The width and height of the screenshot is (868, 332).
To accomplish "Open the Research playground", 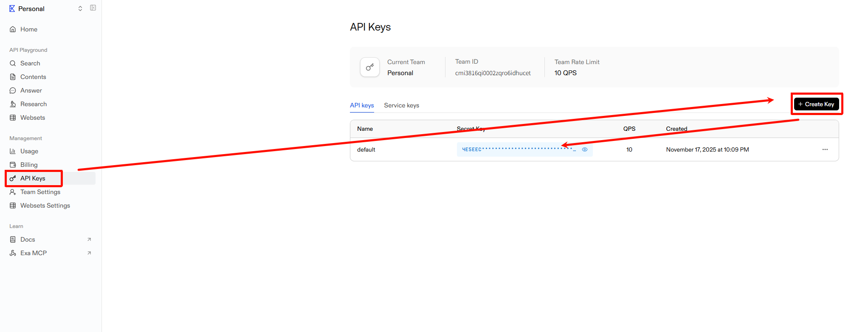I will point(34,104).
